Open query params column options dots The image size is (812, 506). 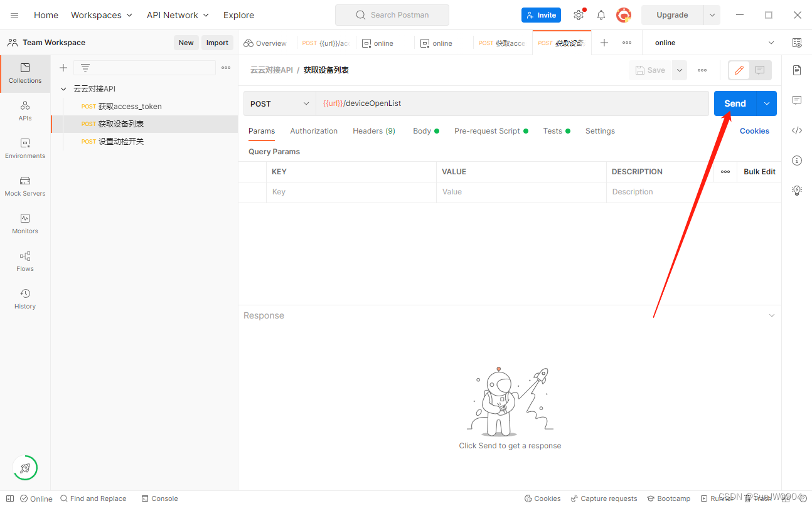(x=725, y=172)
